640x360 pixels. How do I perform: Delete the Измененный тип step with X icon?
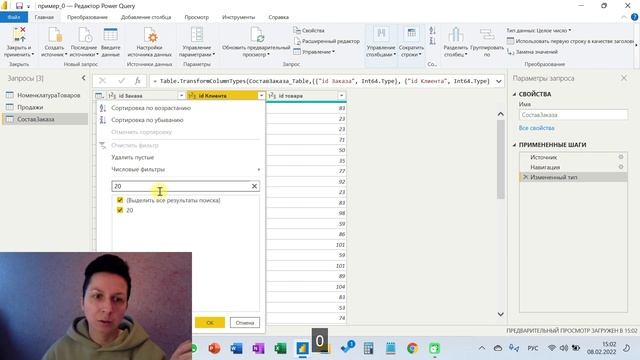point(525,177)
